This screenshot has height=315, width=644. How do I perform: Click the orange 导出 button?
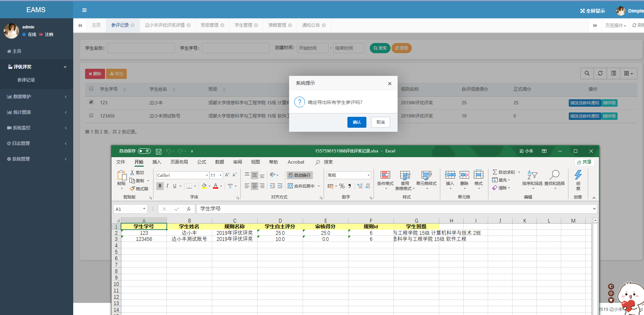pos(116,73)
